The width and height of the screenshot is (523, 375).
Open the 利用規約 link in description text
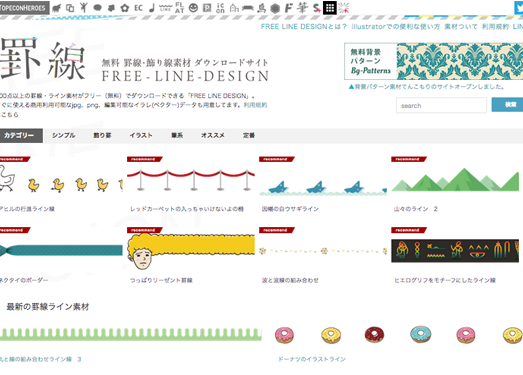[x=255, y=105]
